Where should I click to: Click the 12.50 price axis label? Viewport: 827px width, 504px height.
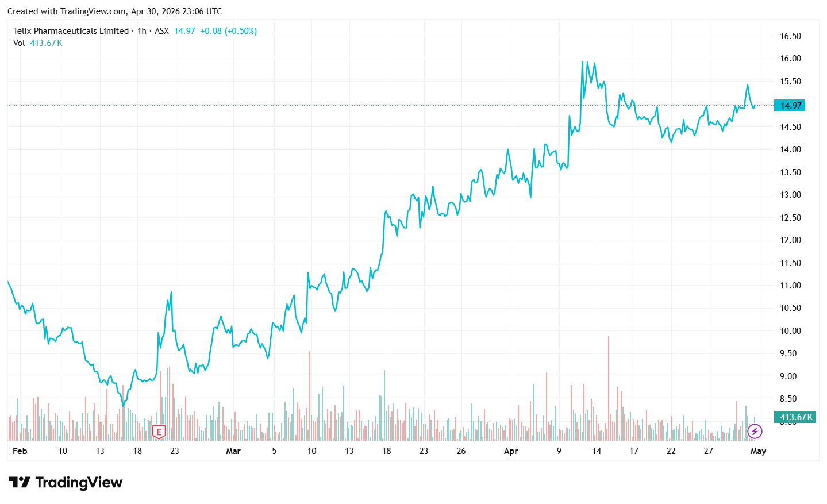click(x=790, y=218)
